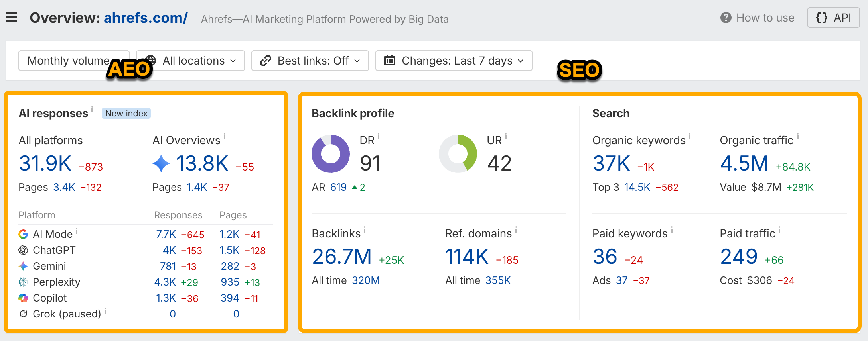Open the Ref. domains 114K value

pos(467,257)
